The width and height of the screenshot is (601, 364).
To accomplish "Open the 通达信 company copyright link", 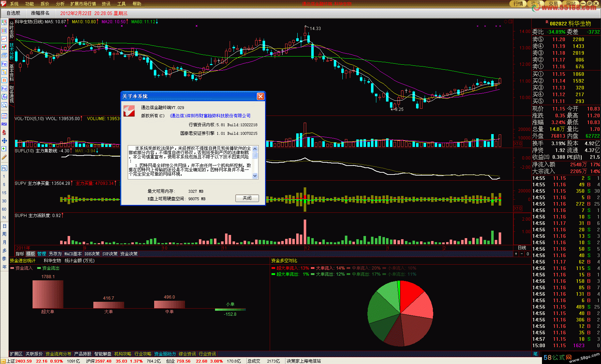I will click(210, 116).
